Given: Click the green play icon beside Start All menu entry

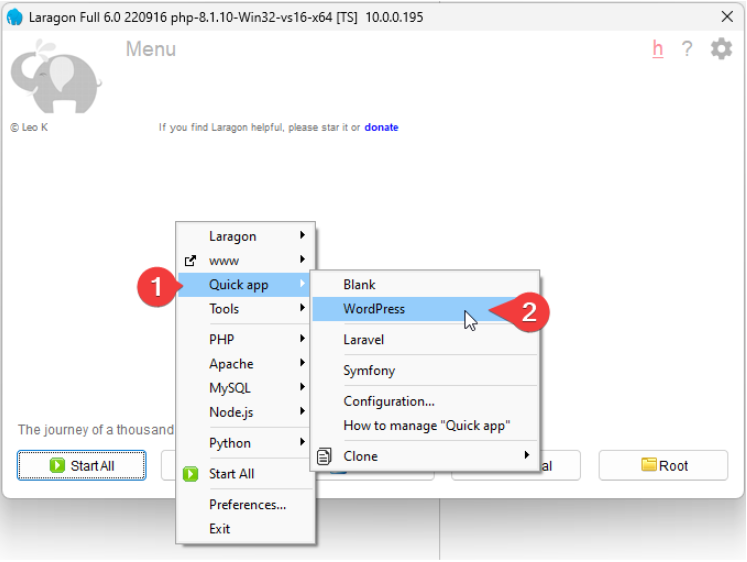Looking at the screenshot, I should pyautogui.click(x=190, y=474).
